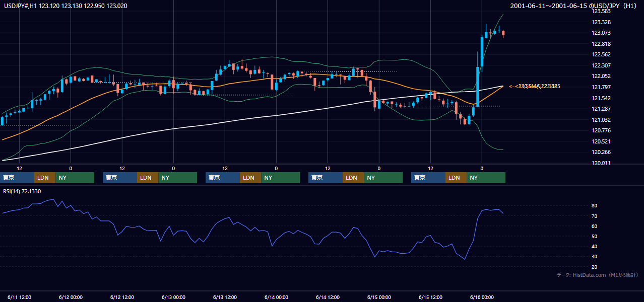
Task: Click the LDN session block for 6/11
Action: pos(45,178)
